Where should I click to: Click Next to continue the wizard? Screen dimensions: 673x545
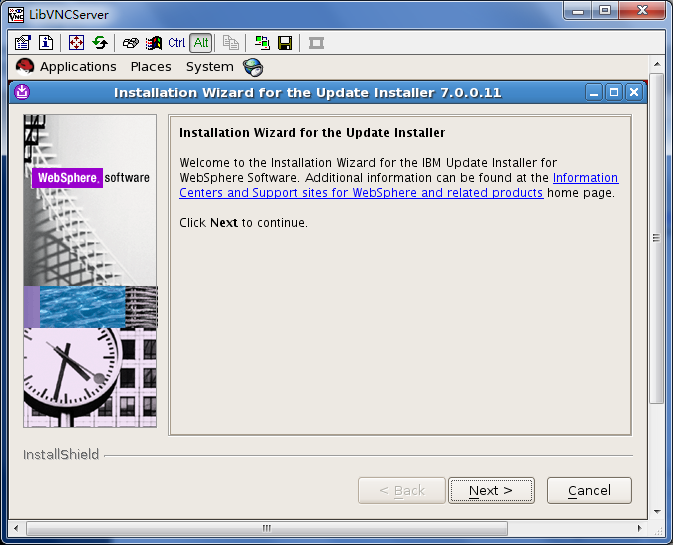coord(491,490)
